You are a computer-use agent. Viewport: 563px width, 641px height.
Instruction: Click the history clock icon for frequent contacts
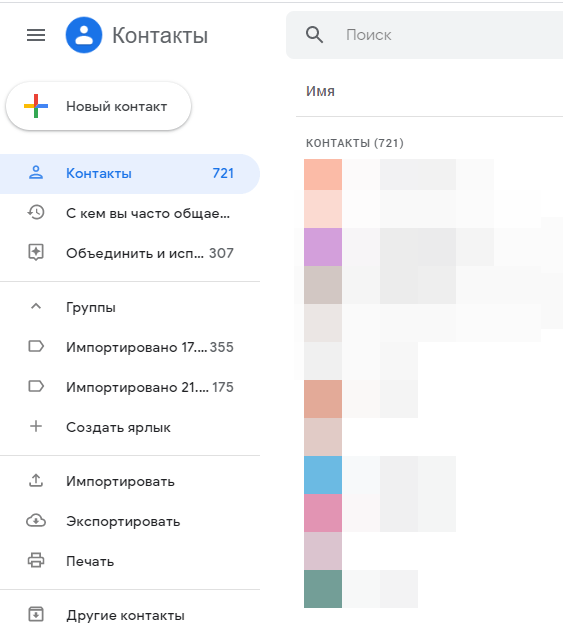point(36,213)
